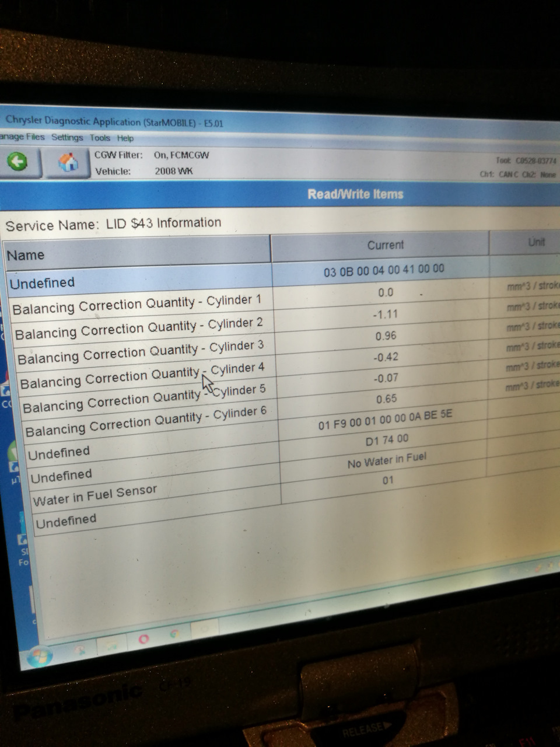Click the value -0.42 in Current column

pos(386,357)
